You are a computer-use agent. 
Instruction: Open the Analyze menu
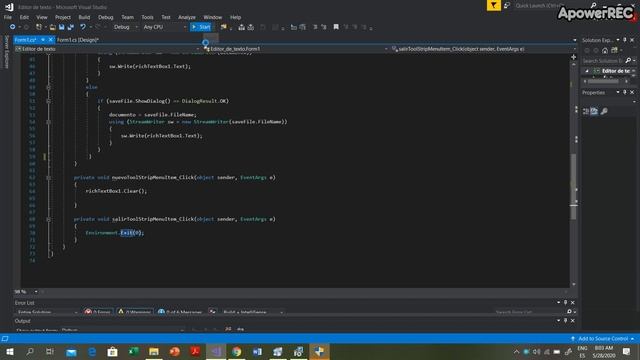[x=187, y=17]
